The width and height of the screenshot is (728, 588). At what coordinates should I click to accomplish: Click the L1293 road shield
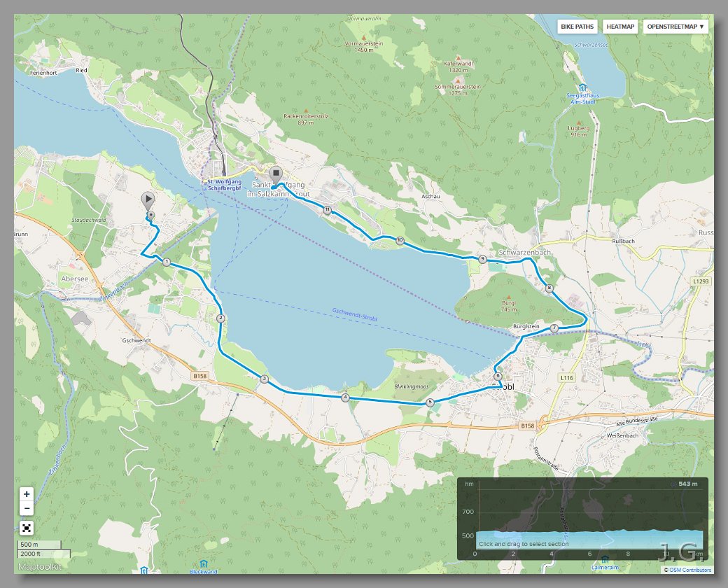701,281
